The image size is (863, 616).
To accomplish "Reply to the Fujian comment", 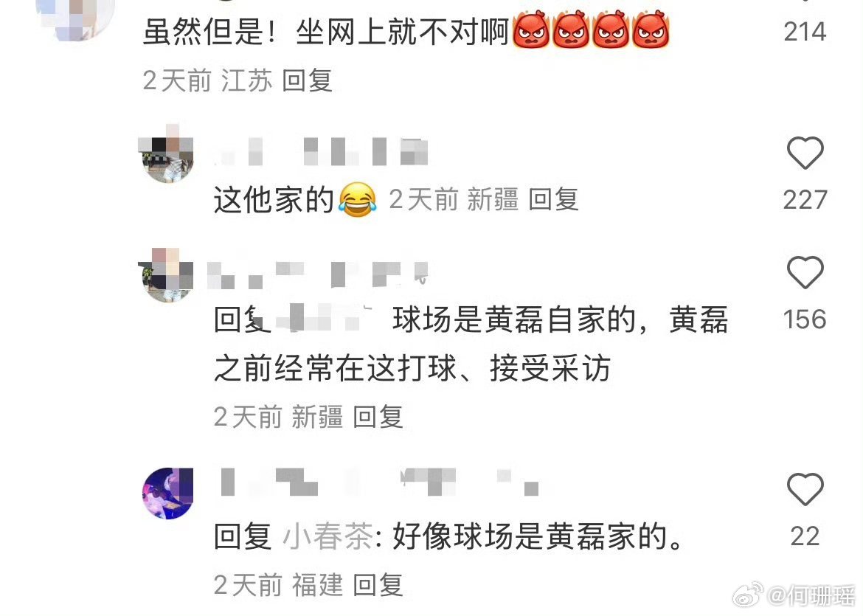I will (x=378, y=584).
